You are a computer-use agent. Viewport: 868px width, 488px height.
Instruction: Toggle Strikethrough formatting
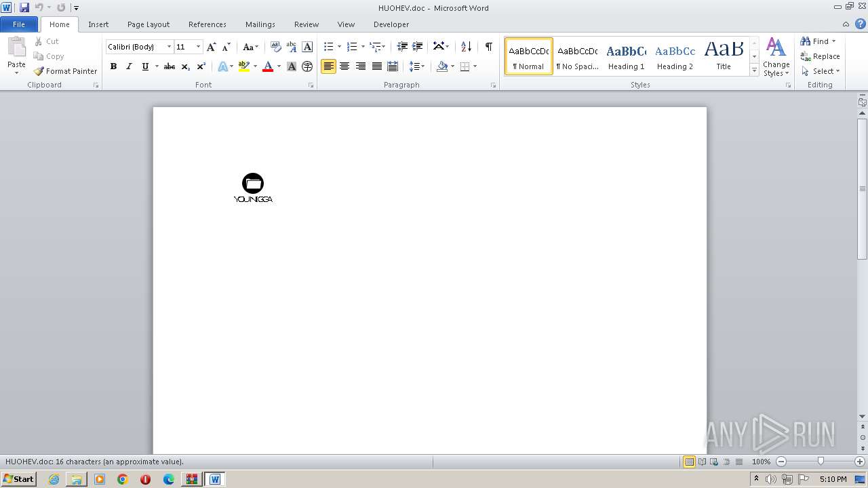pos(170,66)
